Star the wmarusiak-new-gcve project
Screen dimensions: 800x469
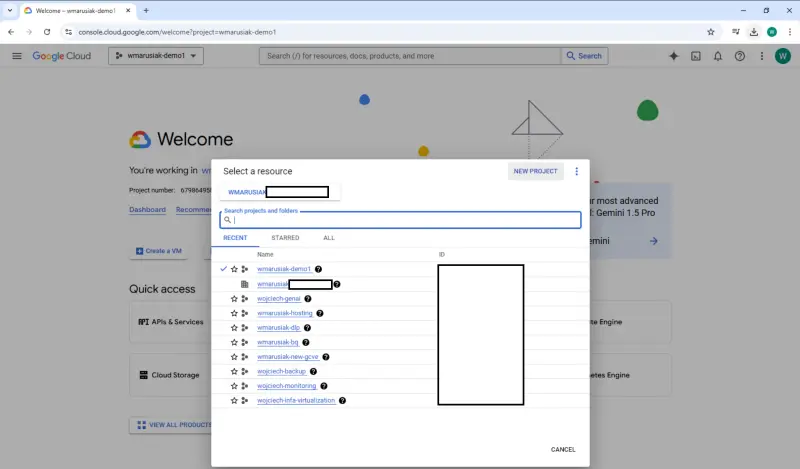(234, 357)
